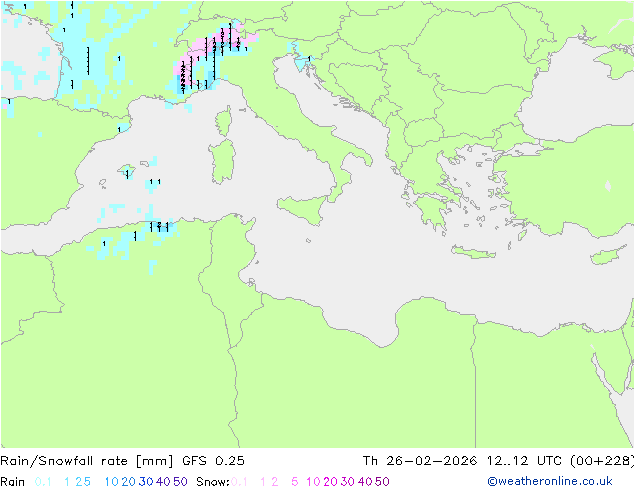Click the island of Sardinia on the map
This screenshot has width=634, height=490.
tap(222, 162)
